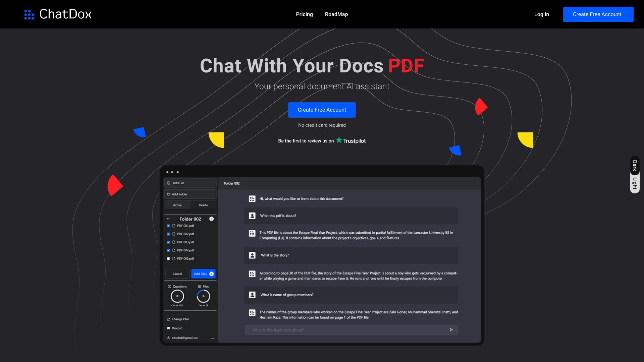This screenshot has width=644, height=362.
Task: Open the account options via three-dots menu
Action: pyautogui.click(x=212, y=338)
